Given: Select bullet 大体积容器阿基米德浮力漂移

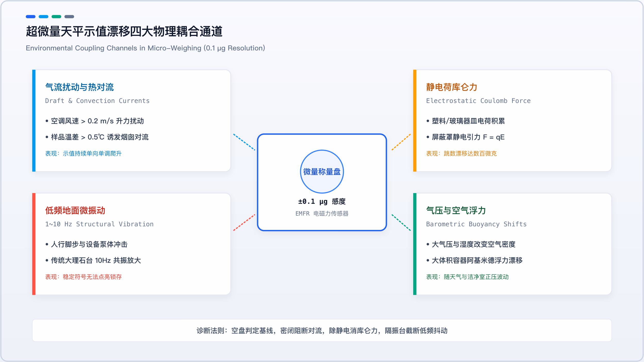Looking at the screenshot, I should coord(474,260).
